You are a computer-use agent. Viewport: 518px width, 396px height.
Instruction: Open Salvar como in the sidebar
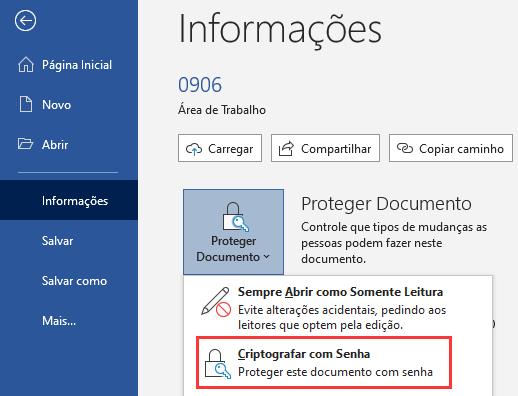[x=69, y=281]
